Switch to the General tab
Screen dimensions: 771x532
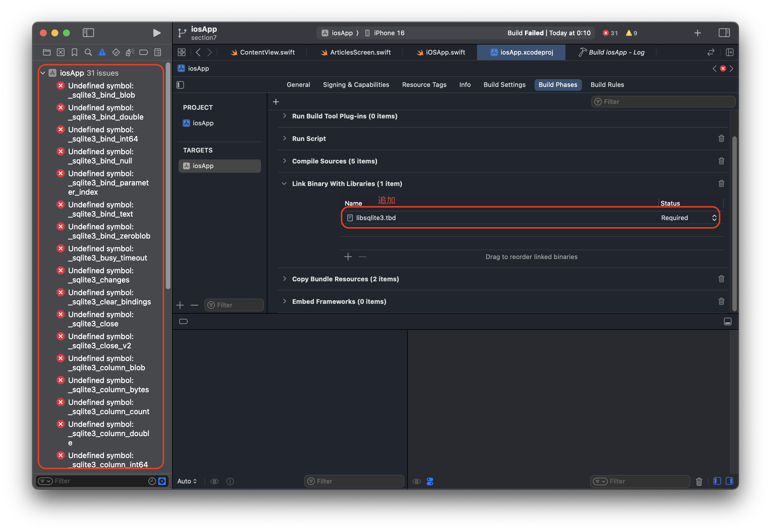coord(298,85)
